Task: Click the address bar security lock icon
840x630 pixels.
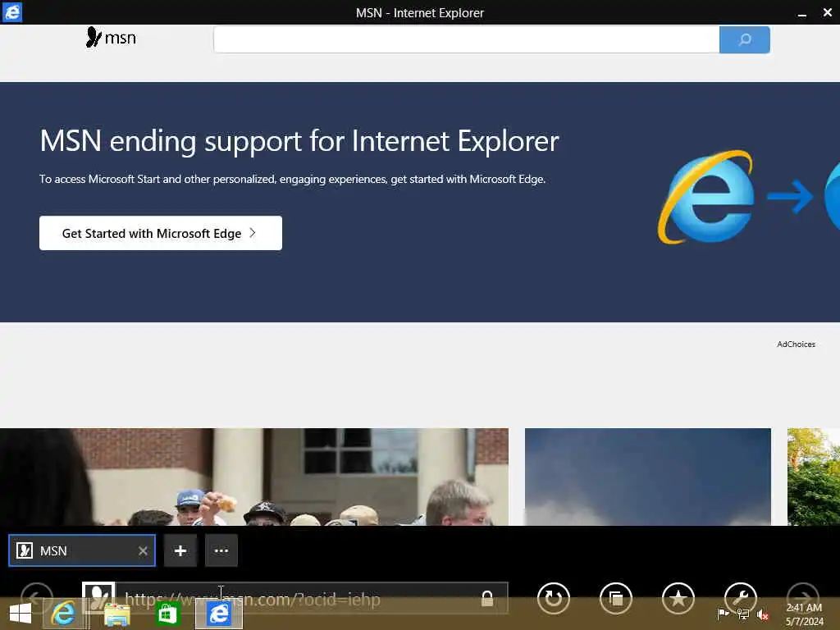Action: point(487,598)
